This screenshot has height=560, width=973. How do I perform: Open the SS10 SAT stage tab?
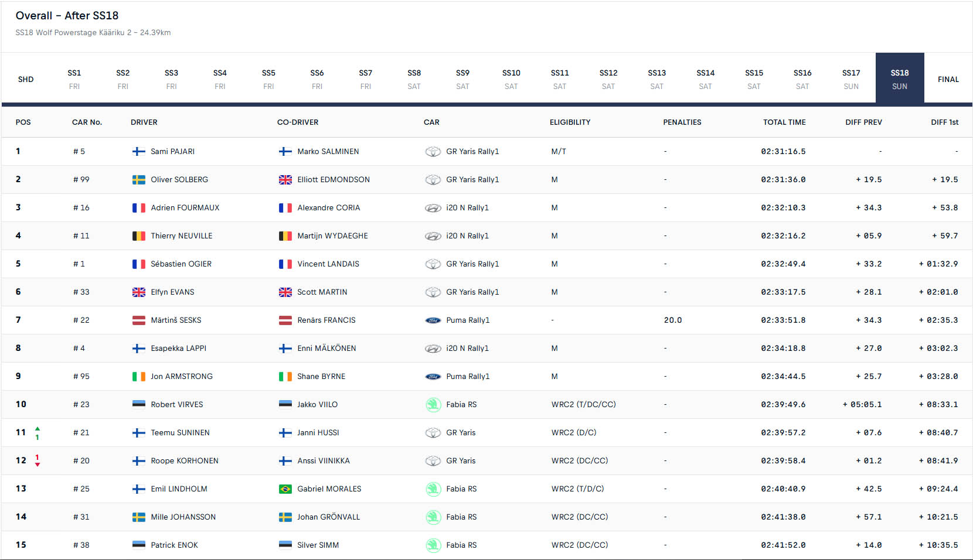pyautogui.click(x=511, y=79)
